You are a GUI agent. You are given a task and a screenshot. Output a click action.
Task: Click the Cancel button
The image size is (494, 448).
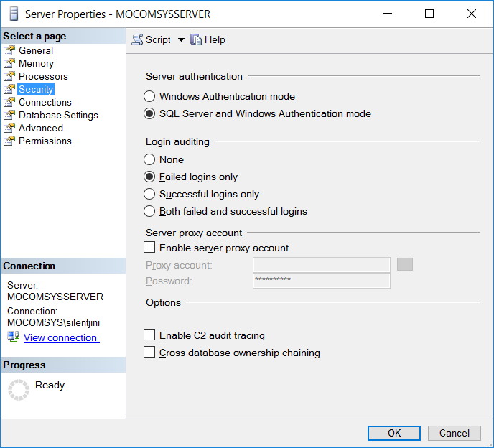coord(455,433)
